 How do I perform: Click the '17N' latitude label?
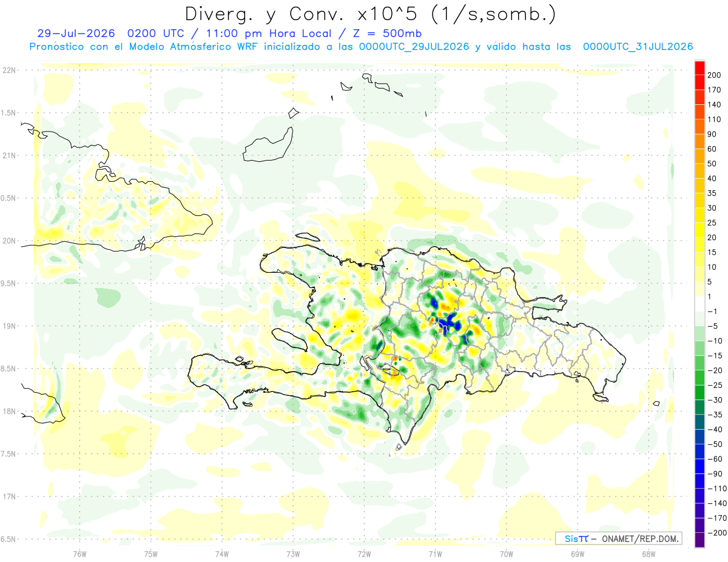pos(8,497)
